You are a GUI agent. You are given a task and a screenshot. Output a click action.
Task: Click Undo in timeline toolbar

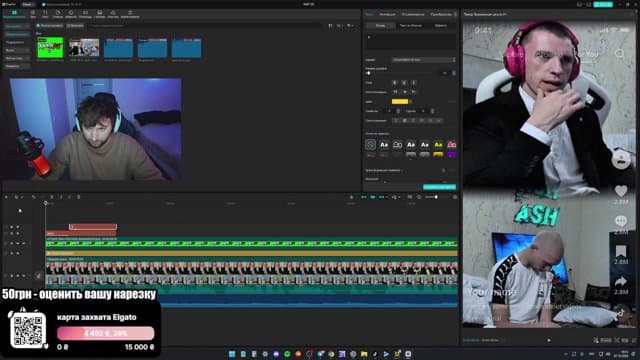pos(34,197)
